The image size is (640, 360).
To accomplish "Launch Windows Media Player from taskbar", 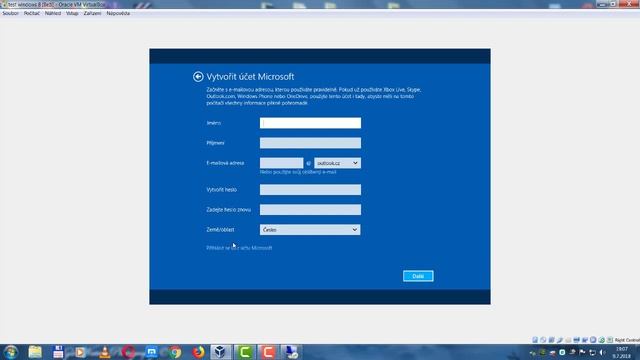I will point(80,352).
